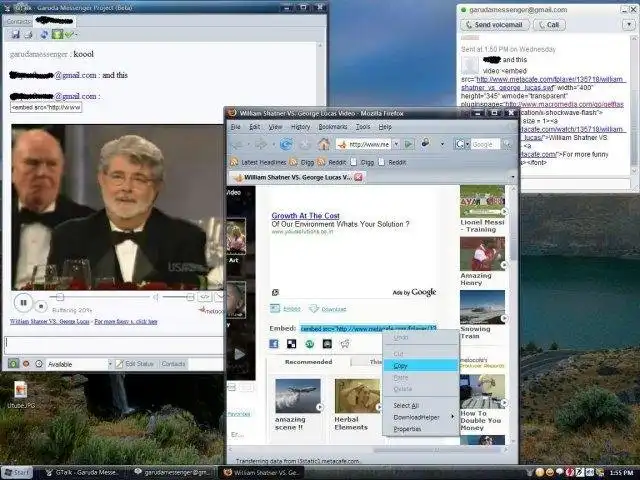Click the Firefox reload button

point(286,144)
